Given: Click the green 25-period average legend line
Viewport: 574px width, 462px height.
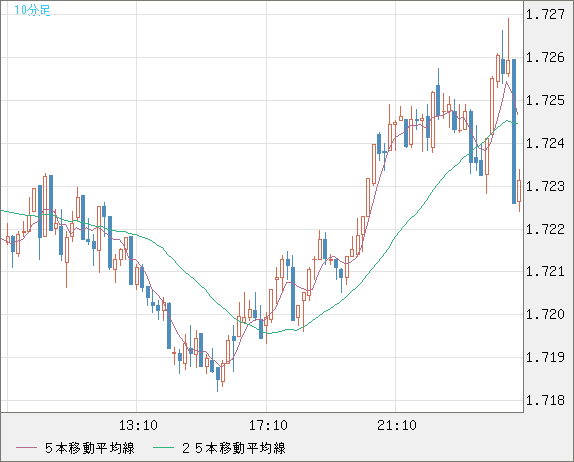Looking at the screenshot, I should pyautogui.click(x=163, y=448).
